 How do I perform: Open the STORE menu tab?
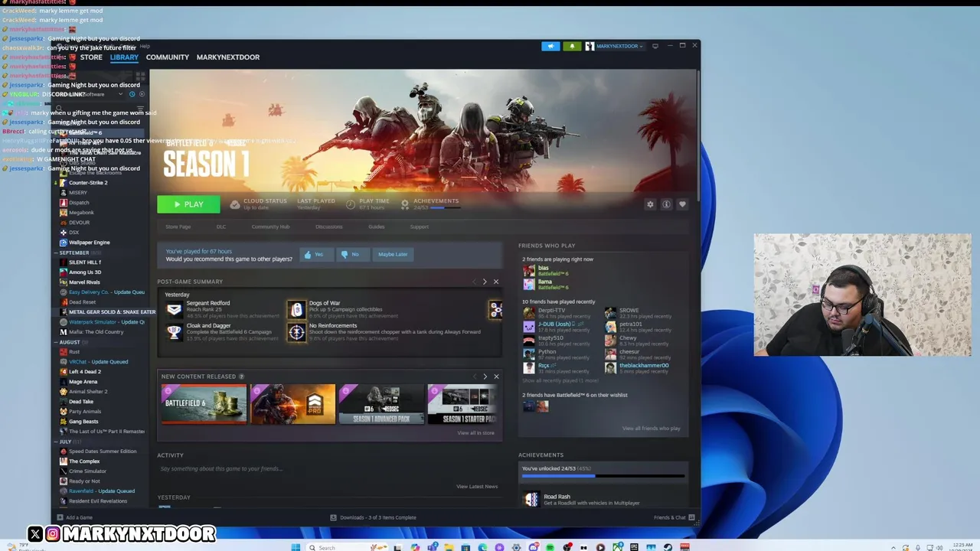pos(91,57)
